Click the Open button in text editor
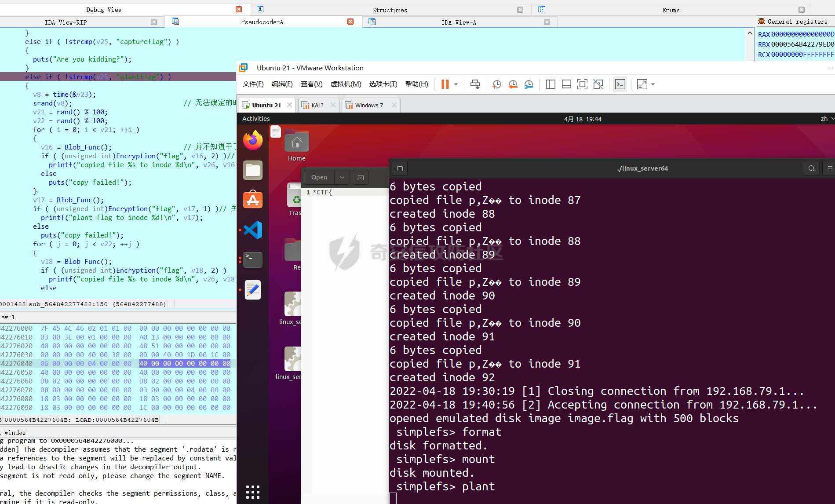Viewport: 835px width, 504px height. point(319,177)
